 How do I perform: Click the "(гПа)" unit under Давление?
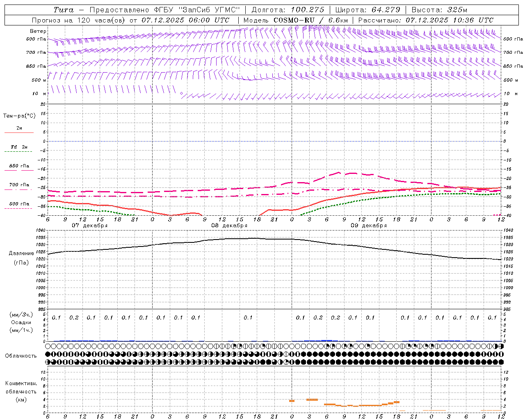(x=21, y=262)
